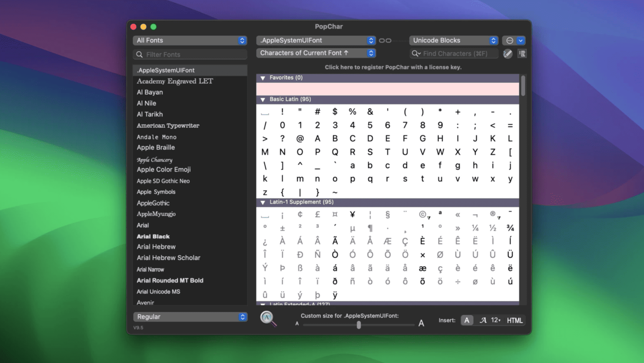Image resolution: width=644 pixels, height=363 pixels.
Task: Pick the yen sign ¥ character
Action: tap(352, 214)
